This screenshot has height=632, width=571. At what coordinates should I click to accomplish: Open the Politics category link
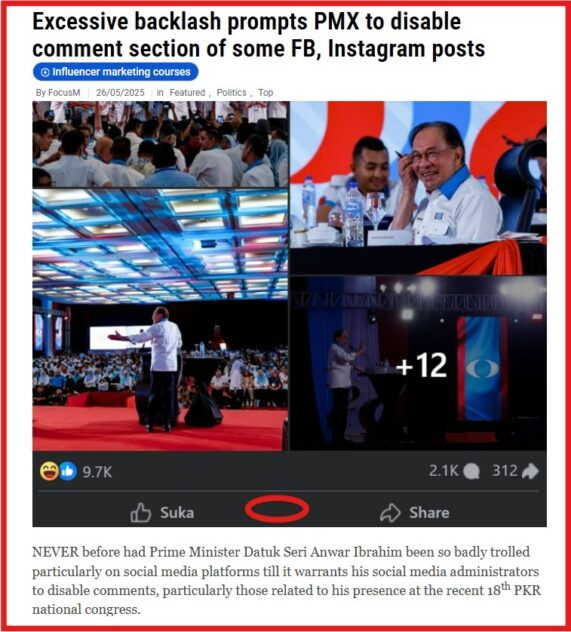232,93
